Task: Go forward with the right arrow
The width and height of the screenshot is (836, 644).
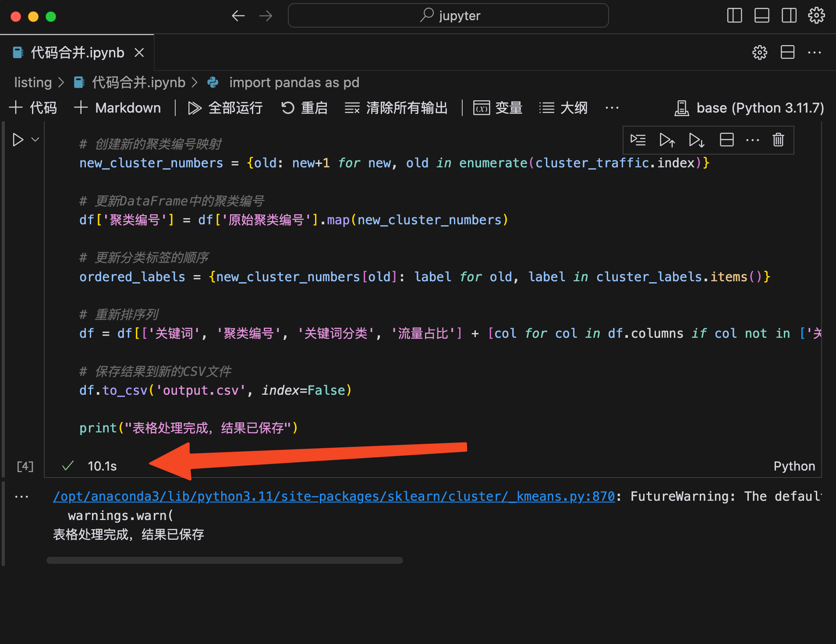Action: tap(266, 16)
